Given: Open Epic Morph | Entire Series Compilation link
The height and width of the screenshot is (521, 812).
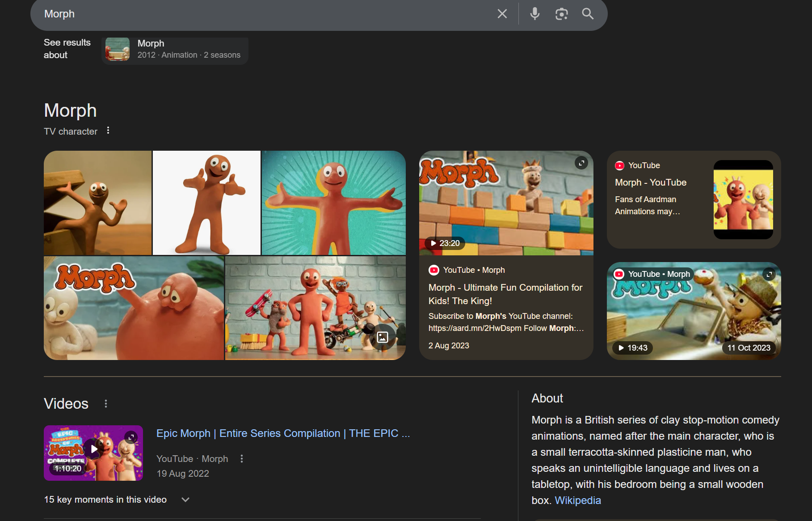Looking at the screenshot, I should (x=283, y=433).
